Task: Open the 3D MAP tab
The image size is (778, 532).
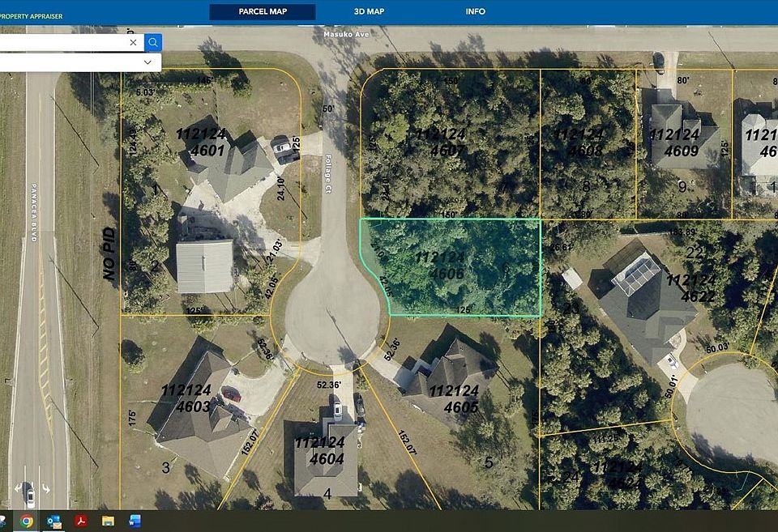Action: point(370,11)
